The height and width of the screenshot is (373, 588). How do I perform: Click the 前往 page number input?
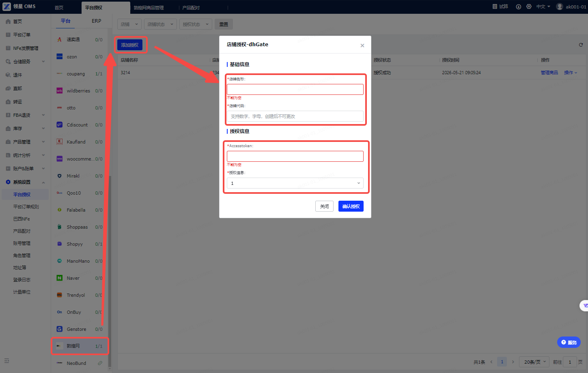570,362
